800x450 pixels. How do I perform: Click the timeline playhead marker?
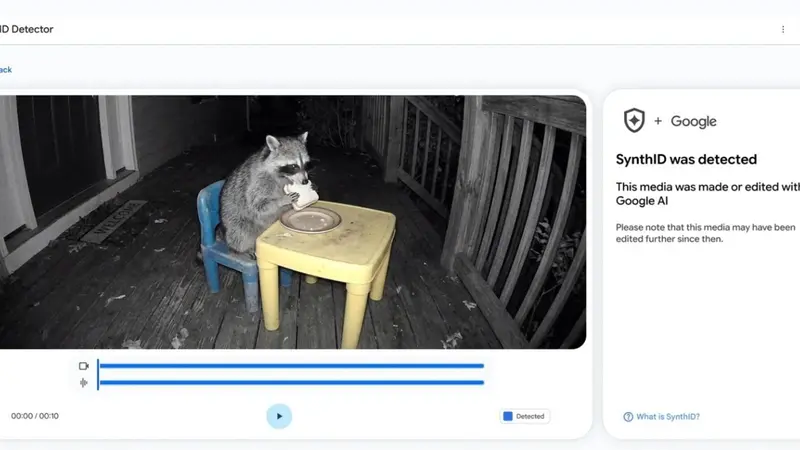pos(98,374)
